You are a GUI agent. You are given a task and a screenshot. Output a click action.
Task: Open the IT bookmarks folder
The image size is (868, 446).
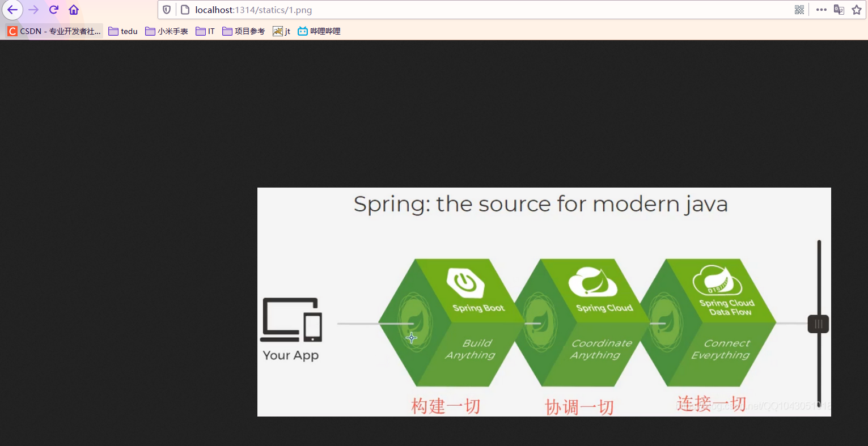[x=205, y=31]
